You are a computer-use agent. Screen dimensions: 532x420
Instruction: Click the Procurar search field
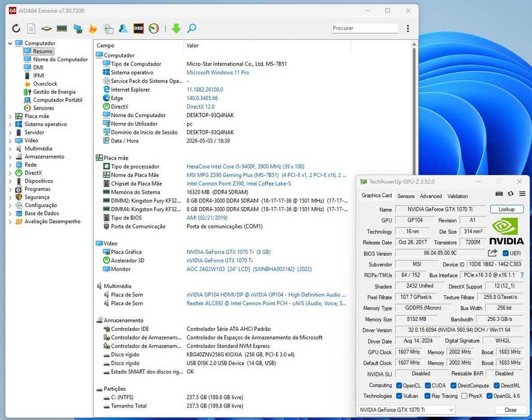pyautogui.click(x=365, y=28)
